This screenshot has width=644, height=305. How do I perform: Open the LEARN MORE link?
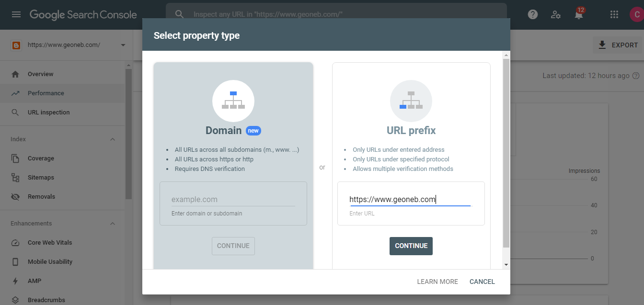[x=437, y=282]
